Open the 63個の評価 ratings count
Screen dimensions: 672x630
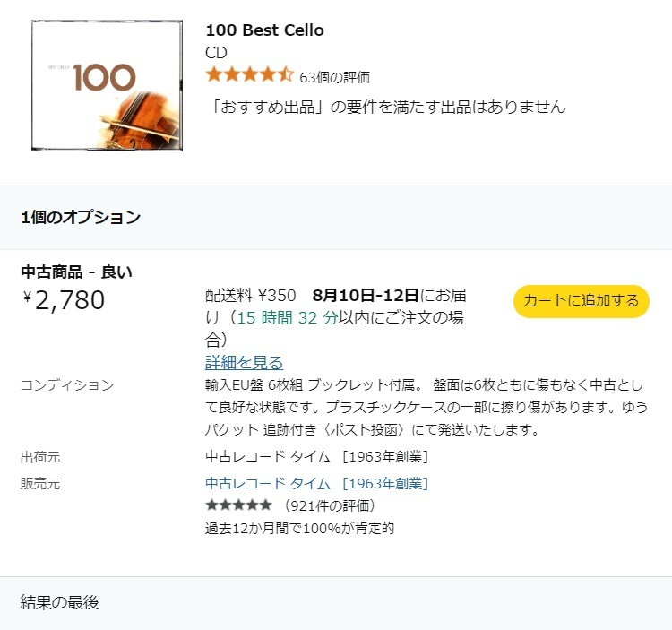coord(334,77)
